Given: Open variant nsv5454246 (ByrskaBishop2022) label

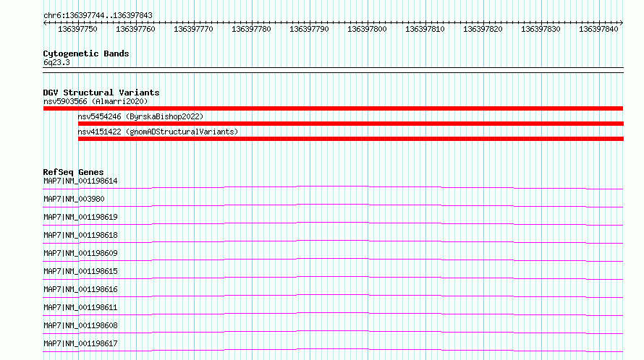Looking at the screenshot, I should click(x=140, y=116).
